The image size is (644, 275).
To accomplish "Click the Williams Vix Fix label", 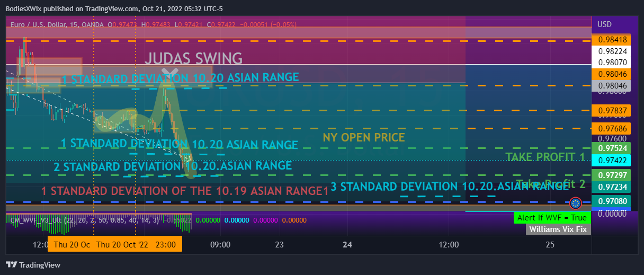I will tap(558, 229).
